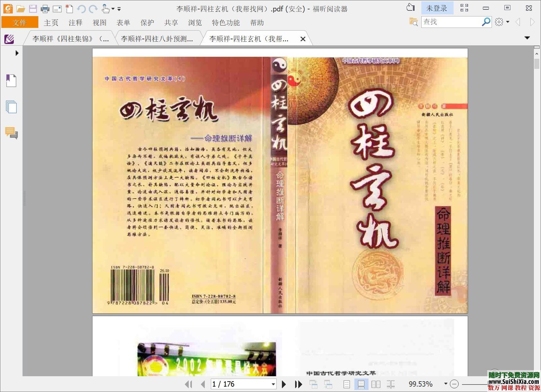The width and height of the screenshot is (541, 392).
Task: Click the zoom out minus control
Action: 455,384
